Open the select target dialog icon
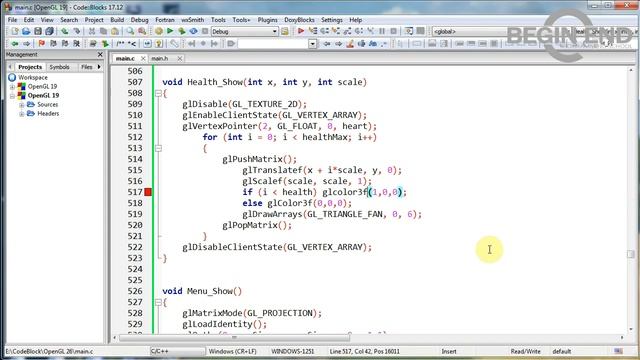This screenshot has width=640, height=360. pyautogui.click(x=285, y=31)
